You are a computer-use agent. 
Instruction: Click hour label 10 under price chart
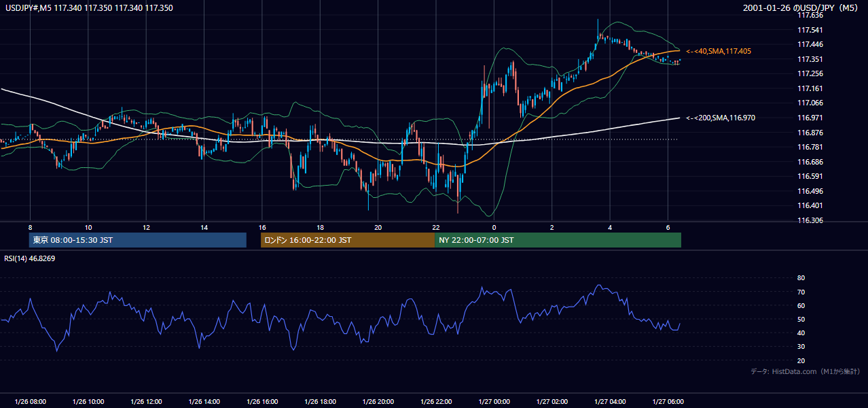(88, 227)
